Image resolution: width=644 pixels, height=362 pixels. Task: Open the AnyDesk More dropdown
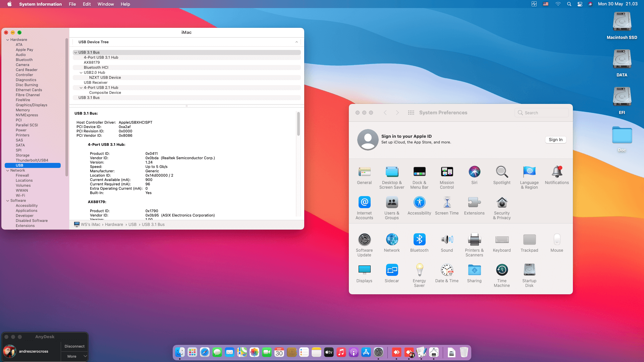[x=74, y=356]
